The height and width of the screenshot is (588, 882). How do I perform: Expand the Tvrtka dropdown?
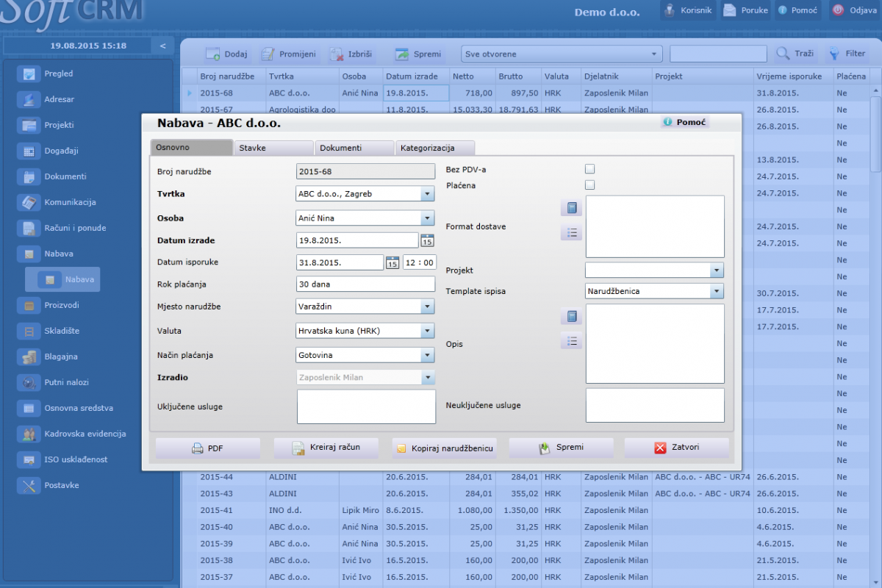pyautogui.click(x=428, y=194)
